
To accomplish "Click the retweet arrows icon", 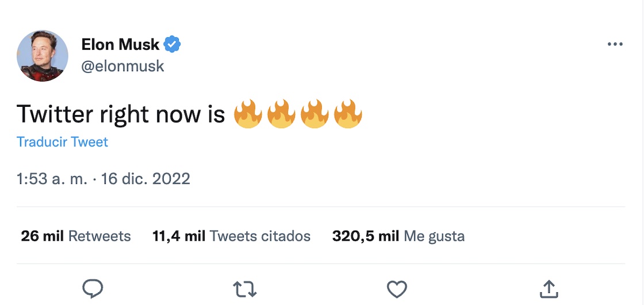I will pyautogui.click(x=244, y=289).
